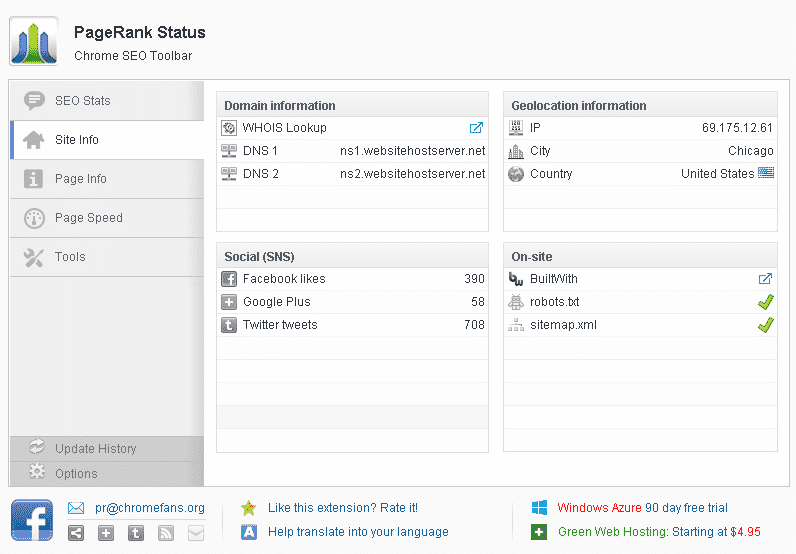Click the PageRank Status logo icon
The height and width of the screenshot is (554, 796).
[x=34, y=41]
